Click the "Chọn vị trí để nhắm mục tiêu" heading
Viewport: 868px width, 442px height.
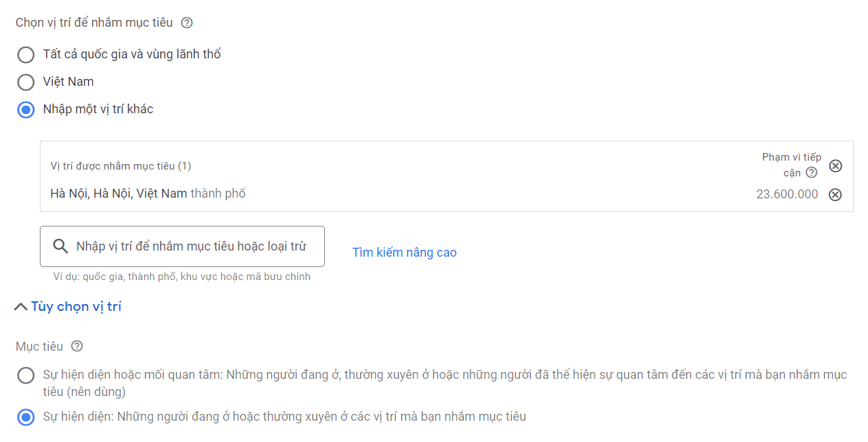click(x=94, y=23)
